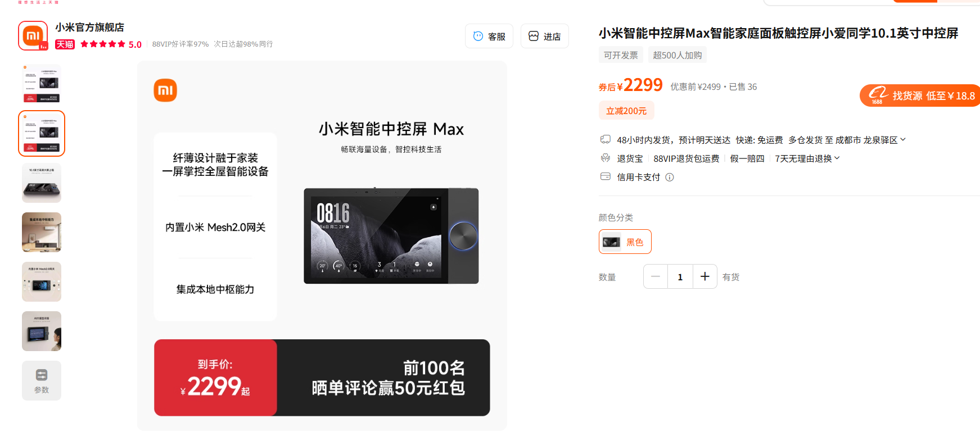Decrease quantity with the minus button

(x=656, y=276)
